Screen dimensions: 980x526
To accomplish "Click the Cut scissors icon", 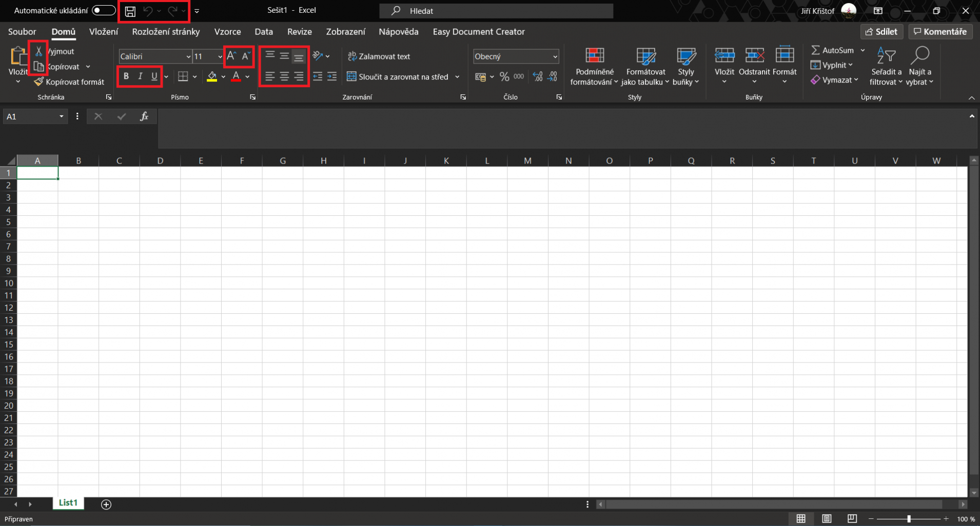I will click(x=38, y=51).
